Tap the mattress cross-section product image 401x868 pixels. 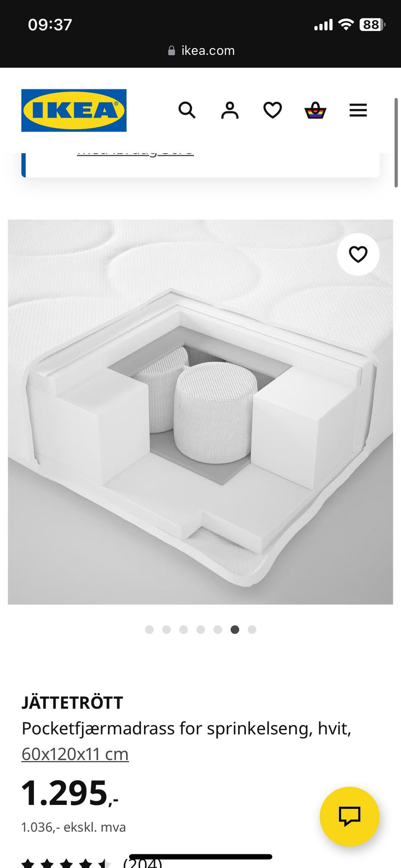click(200, 412)
